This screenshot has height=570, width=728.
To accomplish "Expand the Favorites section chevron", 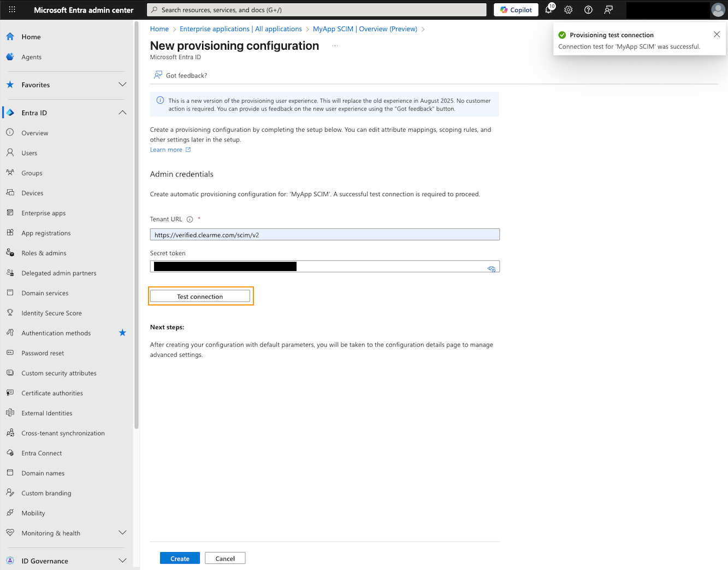I will pos(122,85).
